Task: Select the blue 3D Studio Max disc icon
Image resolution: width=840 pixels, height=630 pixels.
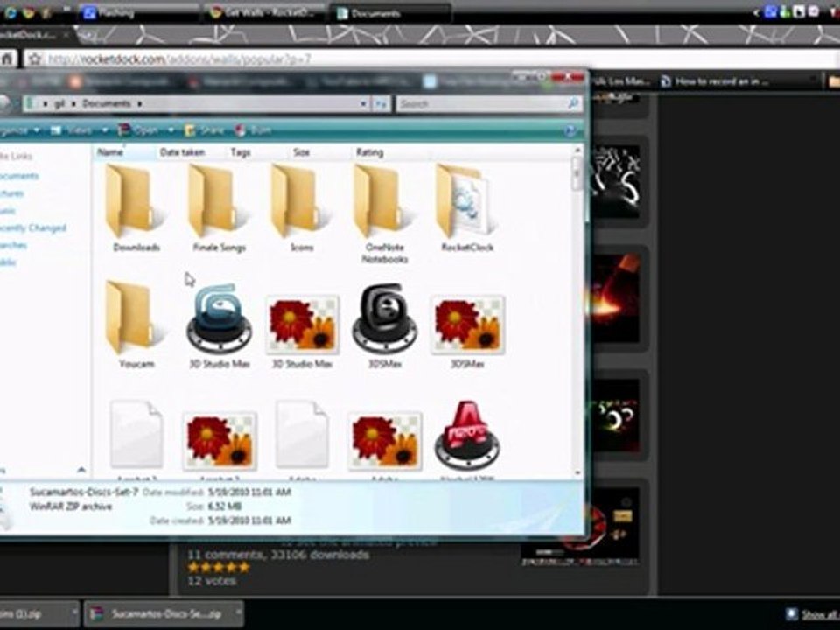Action: coord(219,318)
